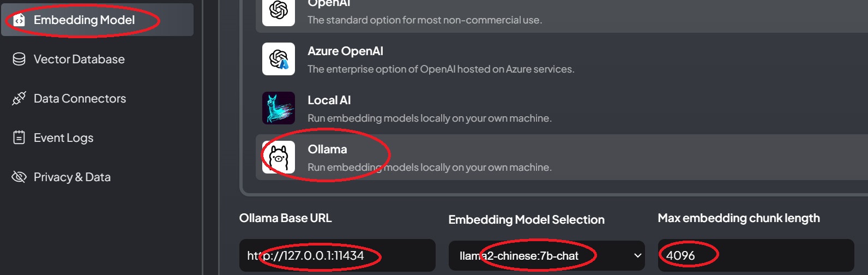Click the Ollama llama logo

(279, 157)
